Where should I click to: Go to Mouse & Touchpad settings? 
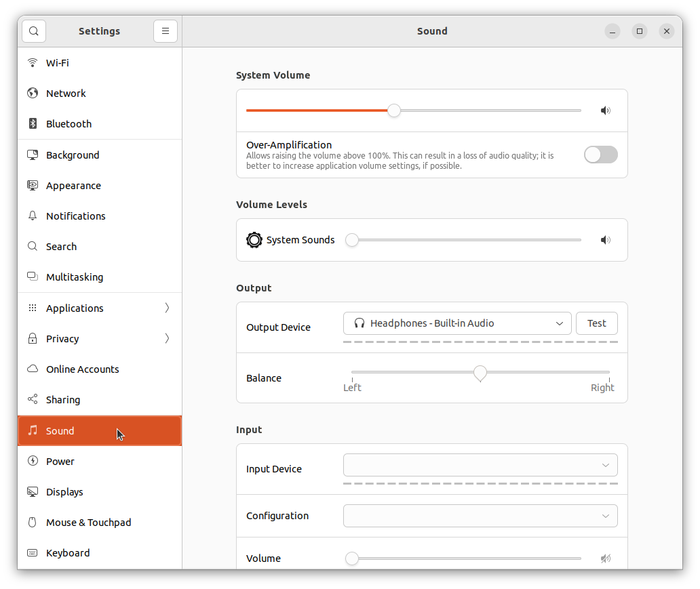100,522
